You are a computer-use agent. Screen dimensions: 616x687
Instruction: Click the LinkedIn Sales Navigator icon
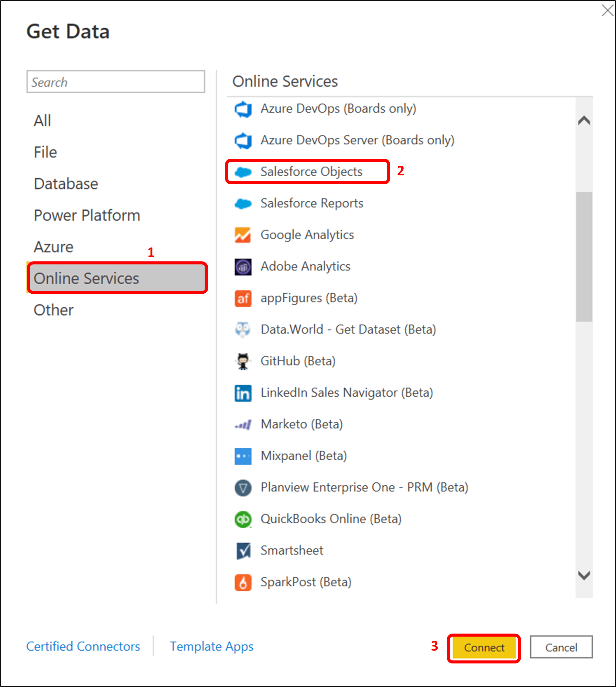point(243,393)
